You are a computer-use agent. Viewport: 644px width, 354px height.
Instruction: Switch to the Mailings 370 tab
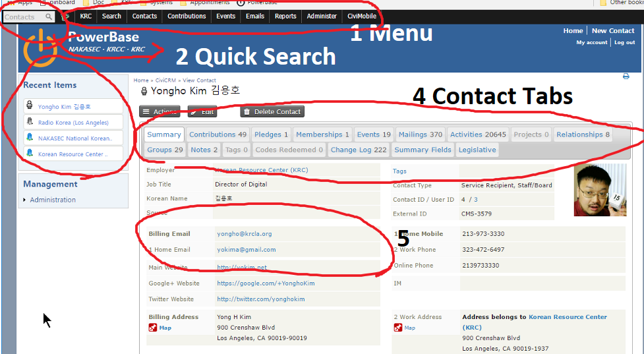[421, 134]
